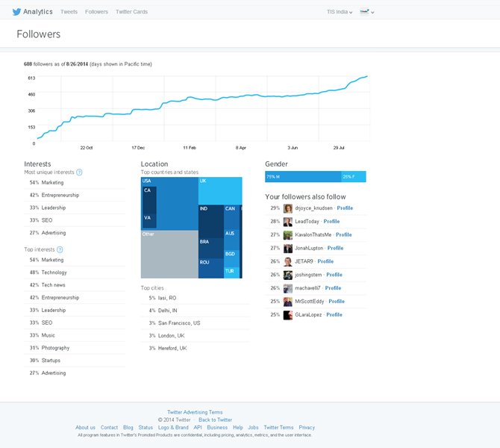
Task: Click the 5% Iasi, RO city row
Action: [195, 298]
